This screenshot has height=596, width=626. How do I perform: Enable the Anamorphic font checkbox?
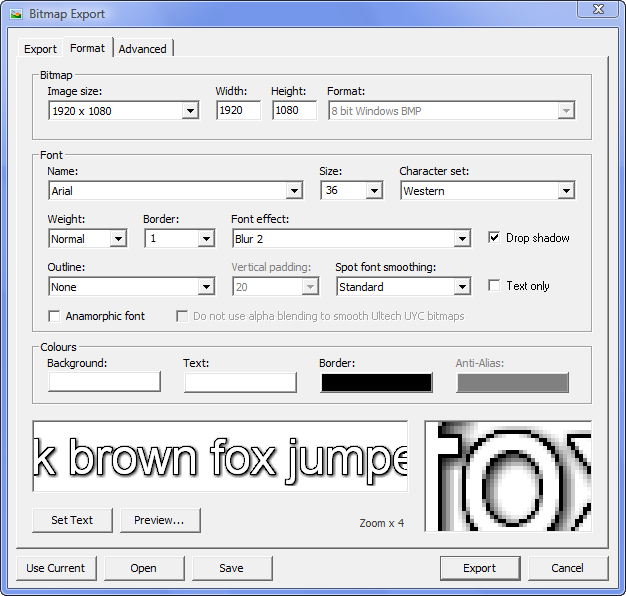[54, 316]
